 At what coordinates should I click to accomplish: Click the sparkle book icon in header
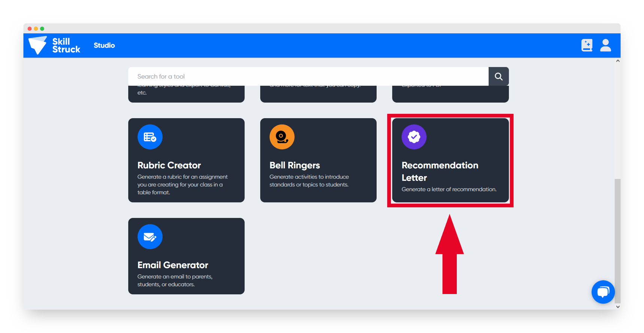point(586,45)
